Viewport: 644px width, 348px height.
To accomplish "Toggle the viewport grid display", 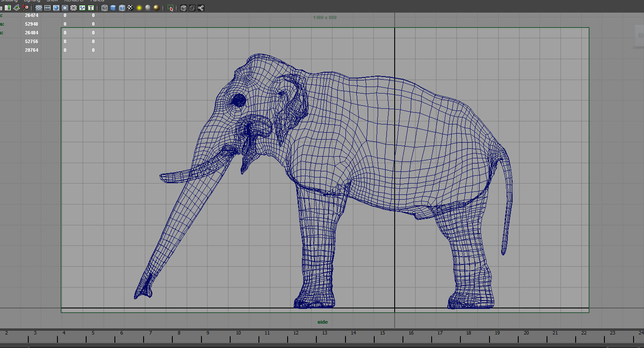I will click(39, 8).
